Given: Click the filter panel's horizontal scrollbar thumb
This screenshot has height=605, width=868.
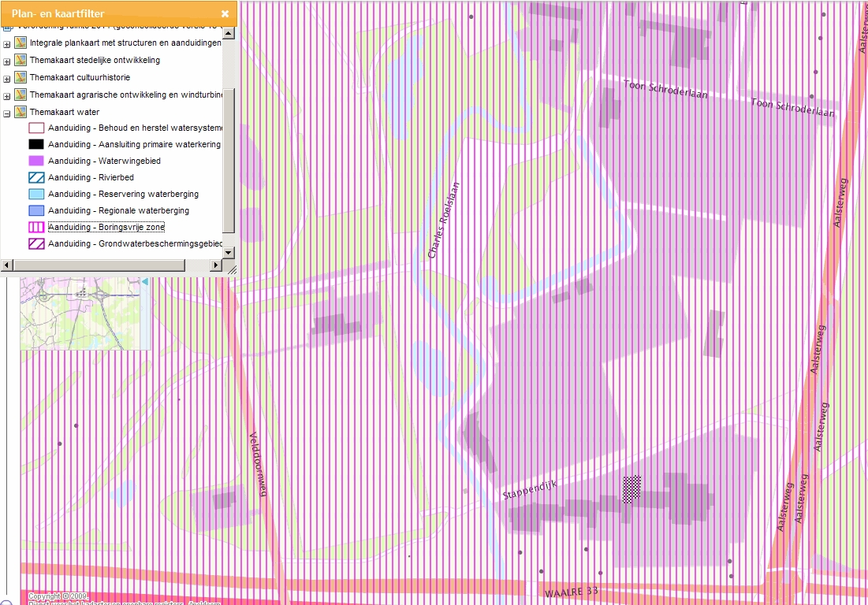Looking at the screenshot, I should [99, 265].
